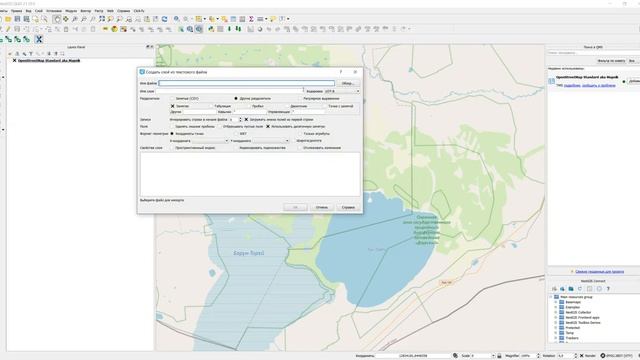The width and height of the screenshot is (640, 360).
Task: Open the Растр menu
Action: [99, 11]
